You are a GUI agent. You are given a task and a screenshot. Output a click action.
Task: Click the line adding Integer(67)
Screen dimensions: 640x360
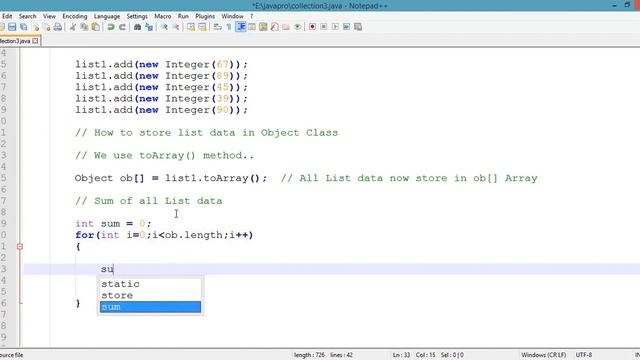click(x=161, y=64)
